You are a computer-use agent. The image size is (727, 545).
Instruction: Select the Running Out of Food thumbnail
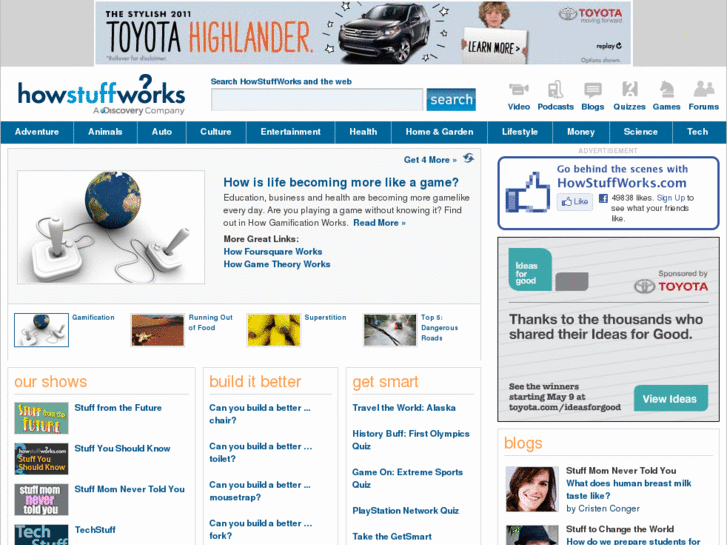point(158,330)
